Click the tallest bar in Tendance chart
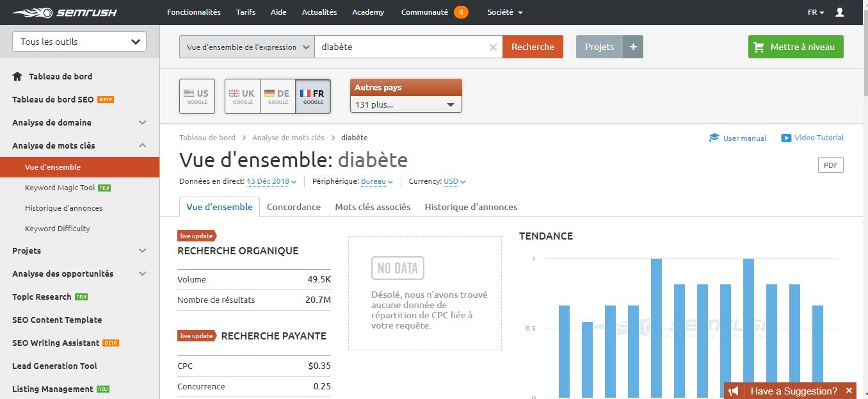This screenshot has width=868, height=399. click(656, 327)
